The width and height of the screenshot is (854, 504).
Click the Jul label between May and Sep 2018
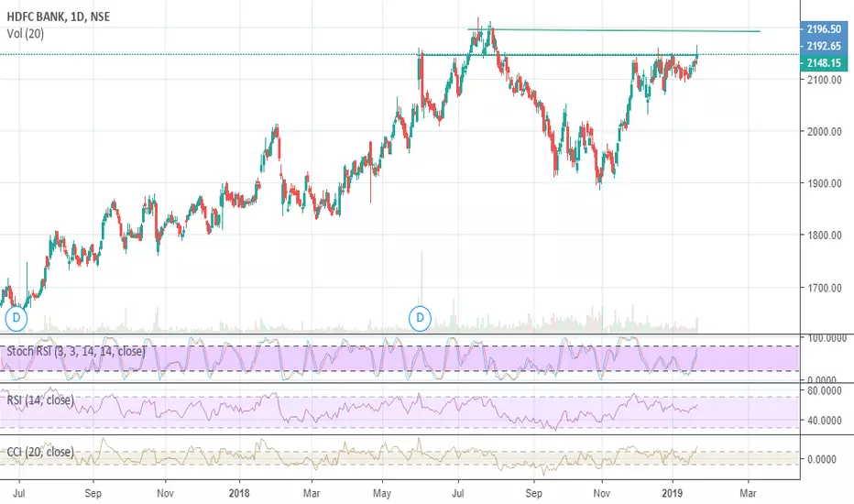(458, 493)
